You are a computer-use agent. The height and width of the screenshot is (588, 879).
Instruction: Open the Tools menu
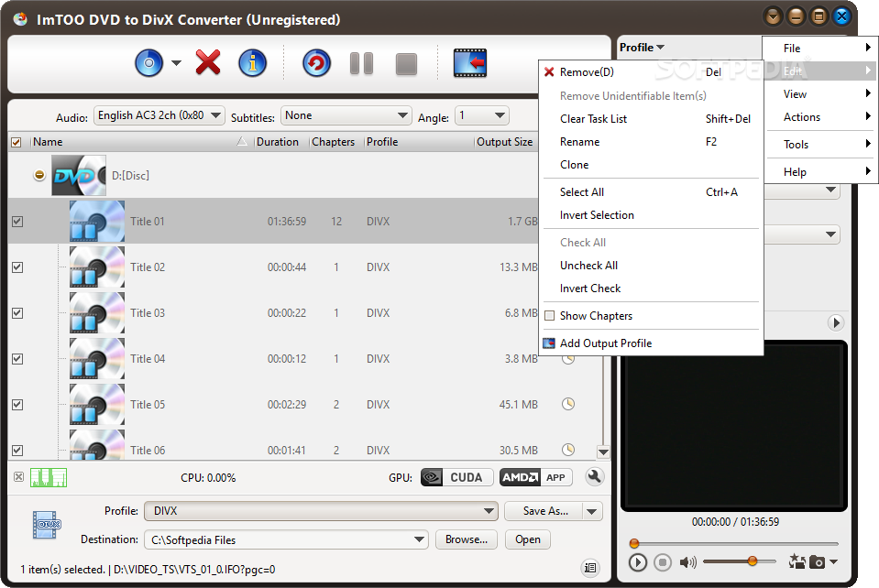820,145
